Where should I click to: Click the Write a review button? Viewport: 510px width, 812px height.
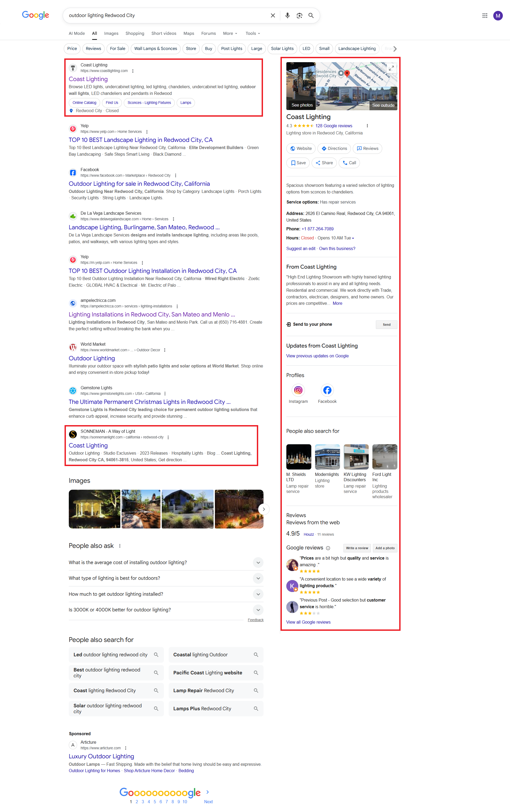(357, 548)
